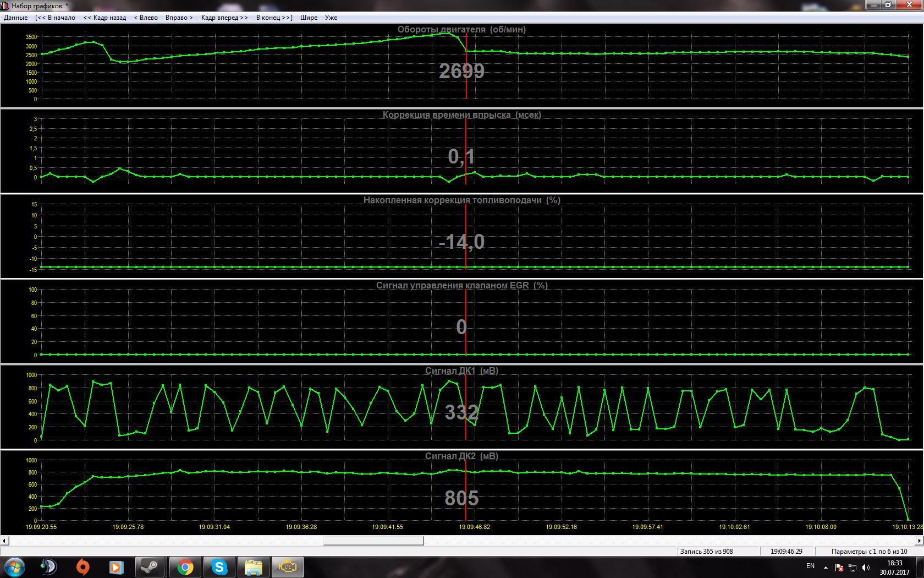The height and width of the screenshot is (578, 924).
Task: Step one frame back with Кадр назад
Action: [x=105, y=18]
